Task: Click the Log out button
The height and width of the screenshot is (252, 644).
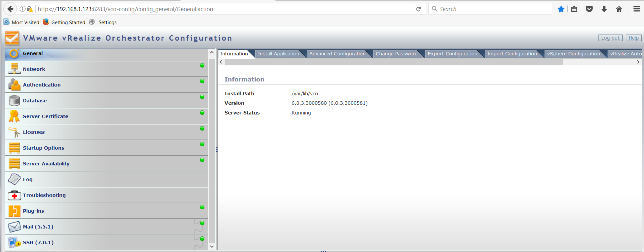Action: coord(610,38)
